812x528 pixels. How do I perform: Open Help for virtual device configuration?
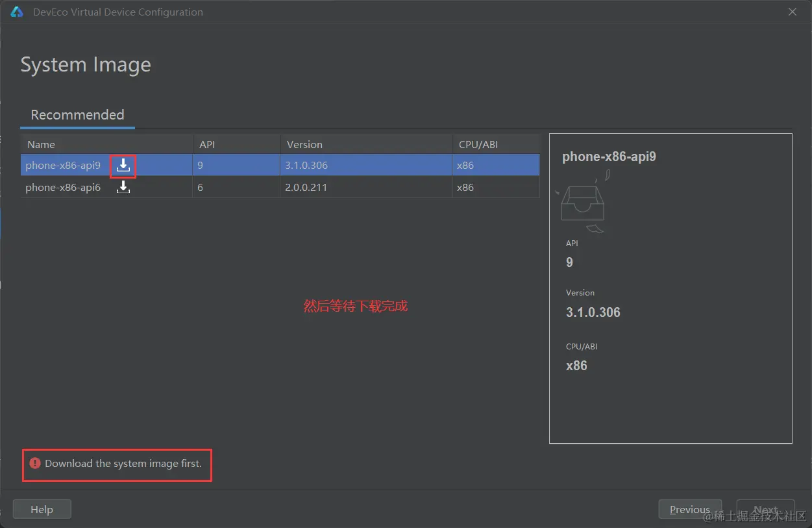[x=42, y=510]
